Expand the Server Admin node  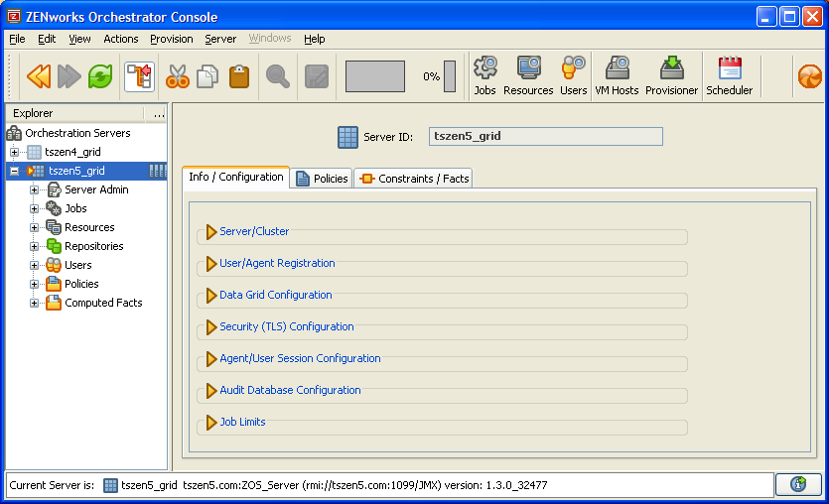[x=35, y=189]
